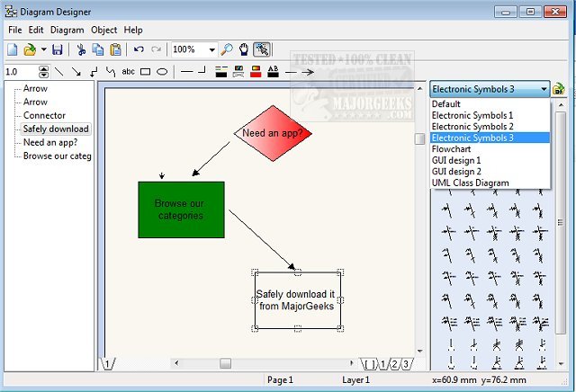Open the black line color swatch
The width and height of the screenshot is (576, 392).
221,72
